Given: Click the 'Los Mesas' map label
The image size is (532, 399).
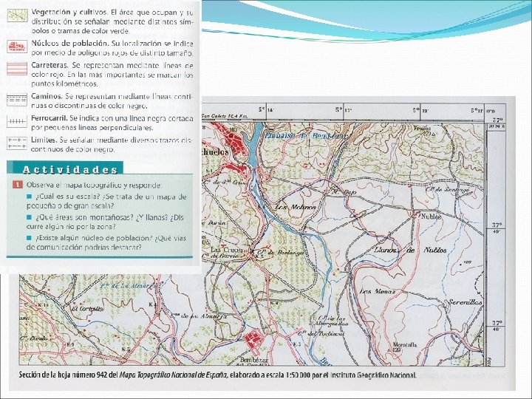Looking at the screenshot, I should coord(378,291).
